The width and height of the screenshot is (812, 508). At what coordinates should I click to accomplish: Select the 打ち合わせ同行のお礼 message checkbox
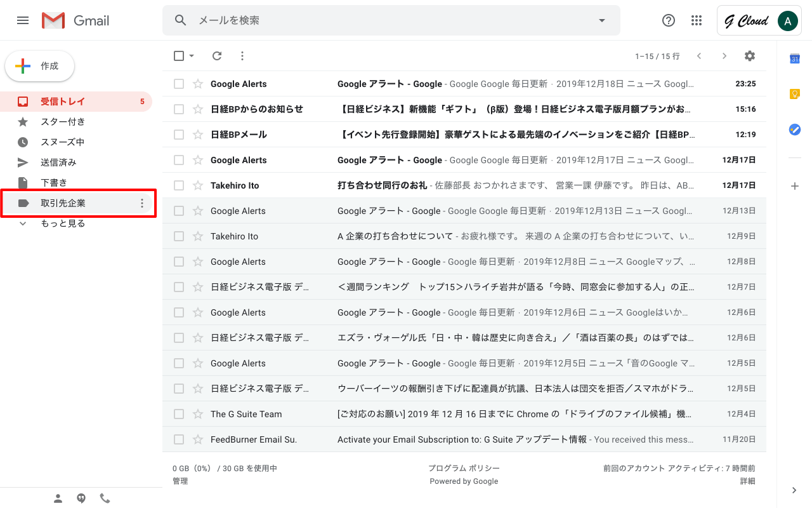179,185
